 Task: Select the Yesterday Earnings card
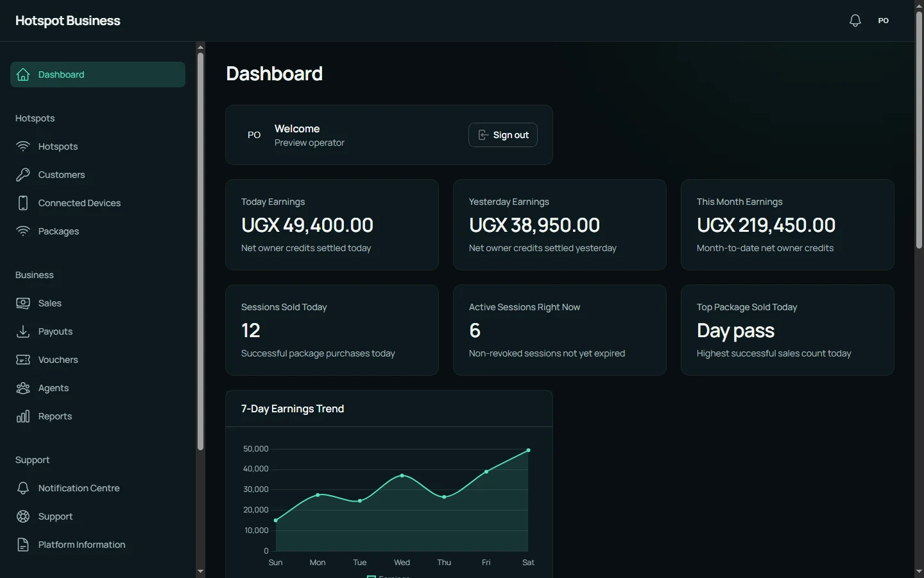[560, 225]
